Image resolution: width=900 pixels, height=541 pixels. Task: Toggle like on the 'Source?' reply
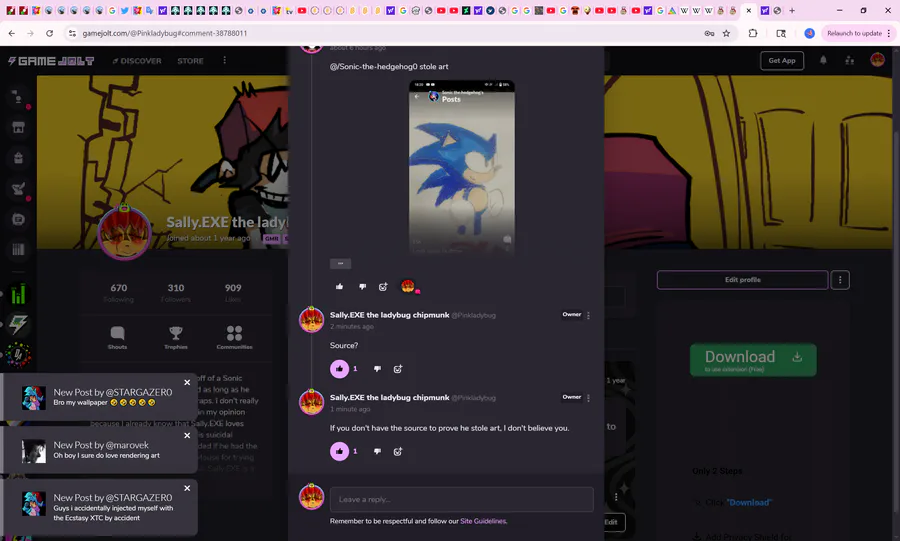pos(339,369)
